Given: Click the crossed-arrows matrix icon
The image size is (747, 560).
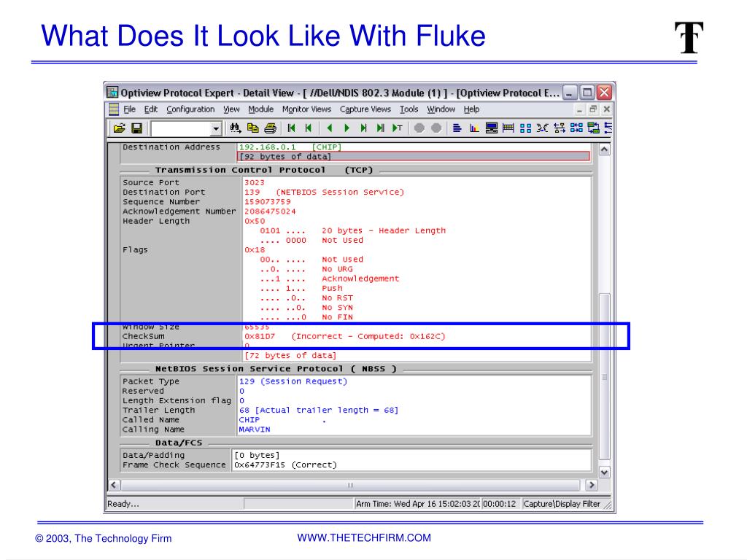Looking at the screenshot, I should 542,128.
